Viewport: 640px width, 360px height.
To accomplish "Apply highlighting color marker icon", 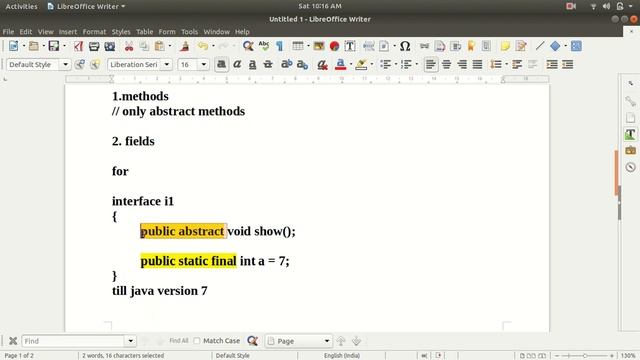I will click(361, 64).
